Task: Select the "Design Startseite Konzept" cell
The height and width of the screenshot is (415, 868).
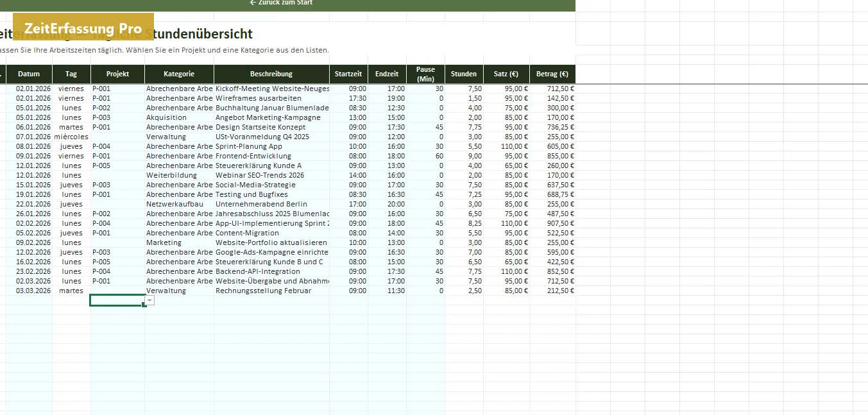Action: click(x=271, y=127)
